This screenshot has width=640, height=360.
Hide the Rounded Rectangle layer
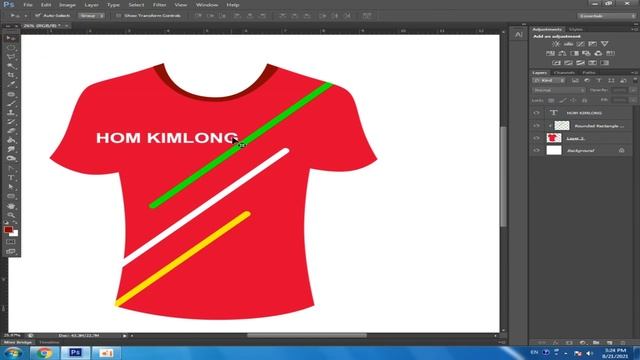[x=536, y=126]
